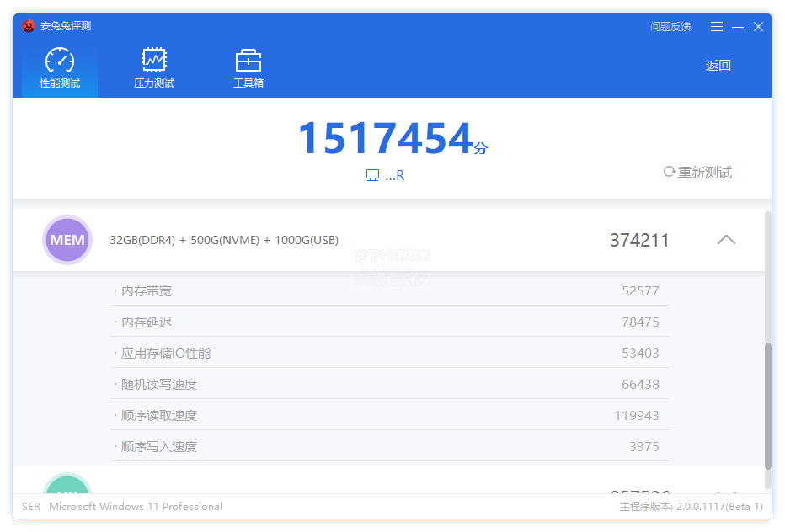The height and width of the screenshot is (532, 785).
Task: Click the purple MEM circle icon
Action: 67,240
